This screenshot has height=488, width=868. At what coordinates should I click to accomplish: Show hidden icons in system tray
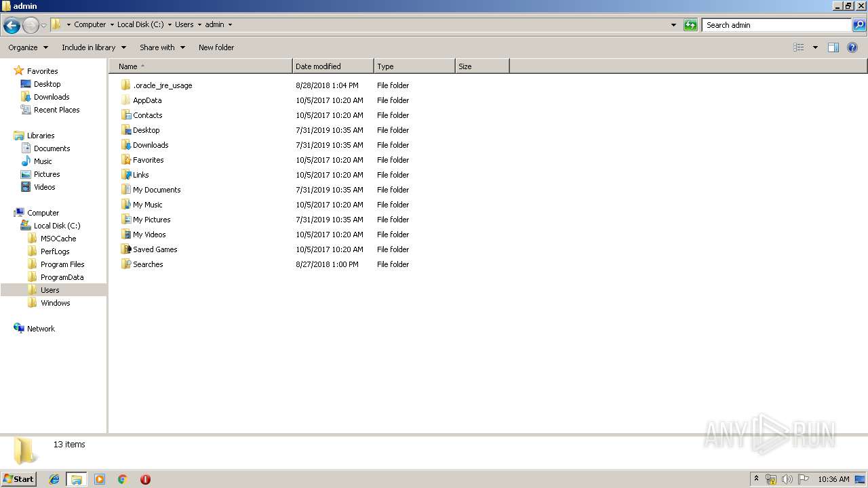757,479
